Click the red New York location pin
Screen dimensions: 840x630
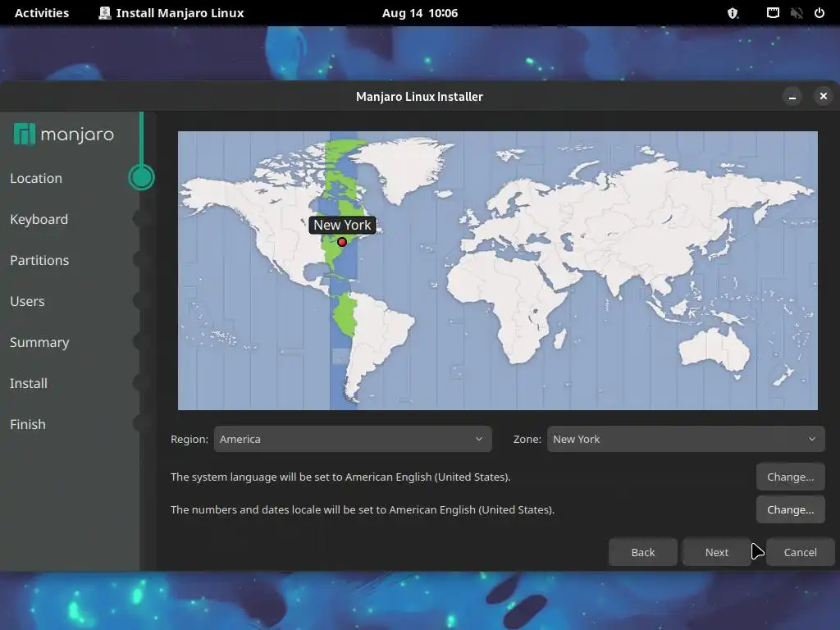pos(342,242)
